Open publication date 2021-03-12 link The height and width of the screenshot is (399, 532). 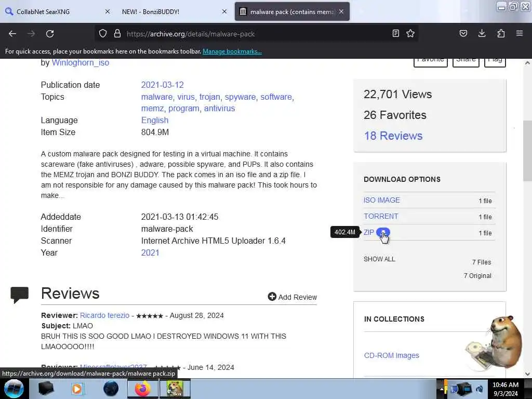point(162,85)
